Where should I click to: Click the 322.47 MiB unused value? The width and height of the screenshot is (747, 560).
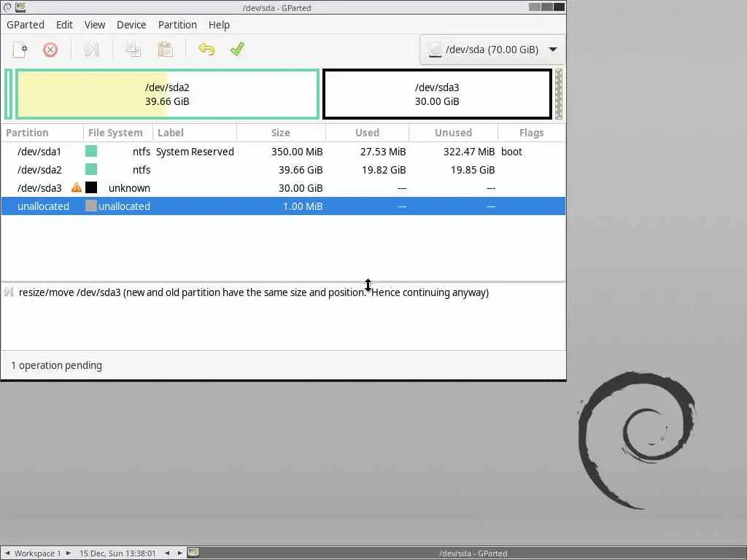tap(469, 152)
